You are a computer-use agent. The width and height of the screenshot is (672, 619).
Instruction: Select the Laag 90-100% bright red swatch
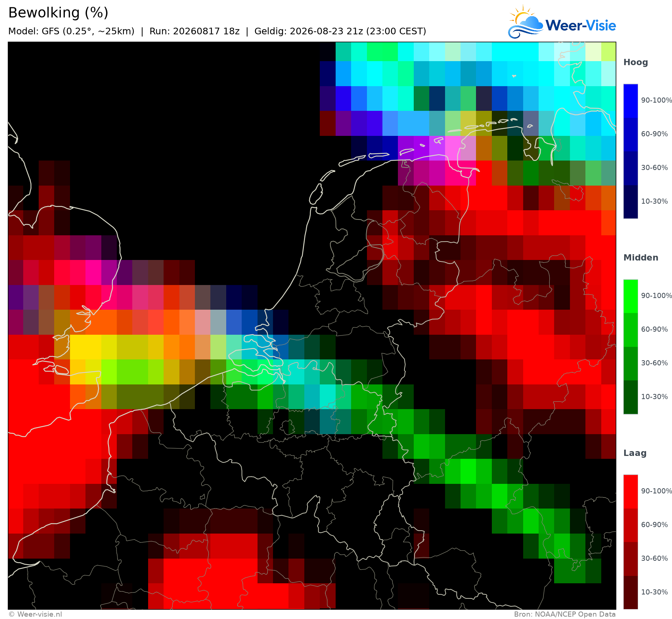click(630, 492)
